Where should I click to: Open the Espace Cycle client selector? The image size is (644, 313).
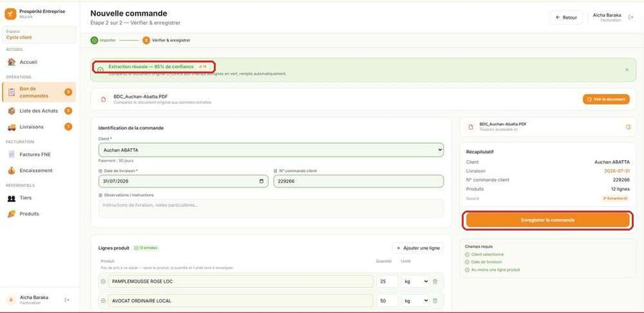click(39, 34)
